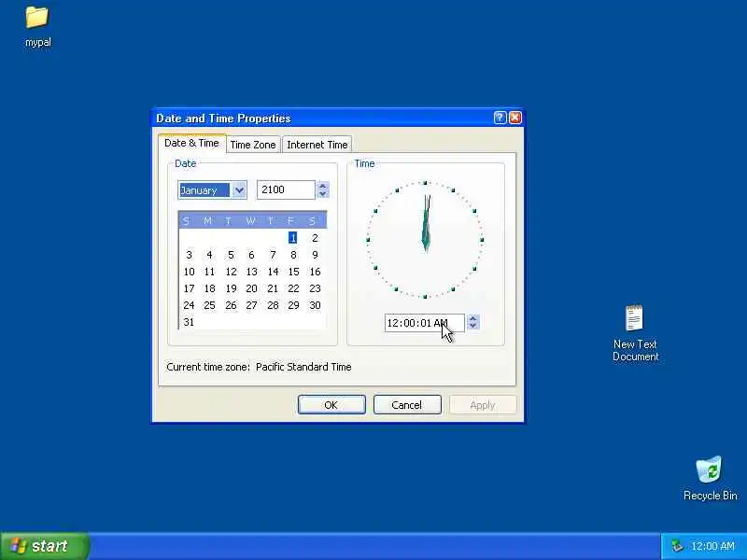Select day 4 in the calendar
Viewport: 747px width, 560px height.
point(209,255)
